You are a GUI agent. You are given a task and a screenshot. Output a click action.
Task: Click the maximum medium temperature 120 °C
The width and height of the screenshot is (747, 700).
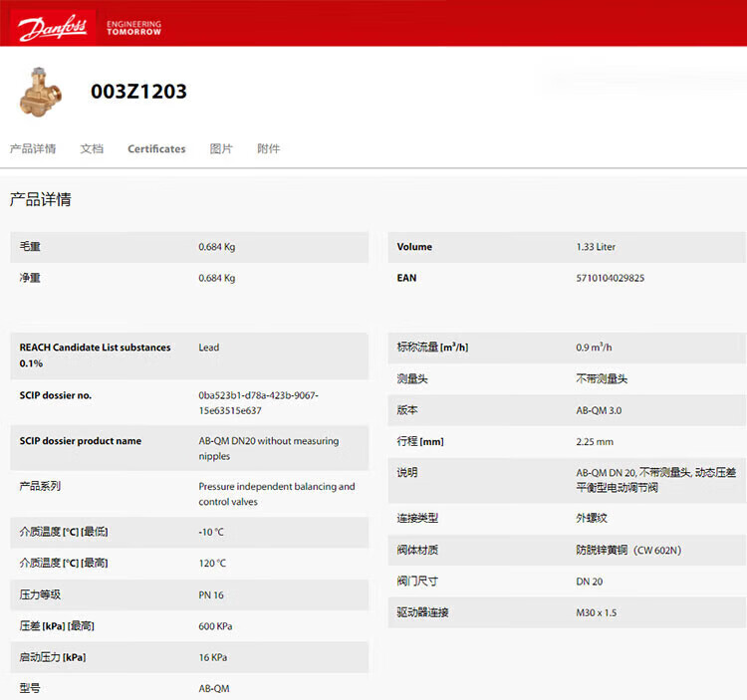(212, 563)
